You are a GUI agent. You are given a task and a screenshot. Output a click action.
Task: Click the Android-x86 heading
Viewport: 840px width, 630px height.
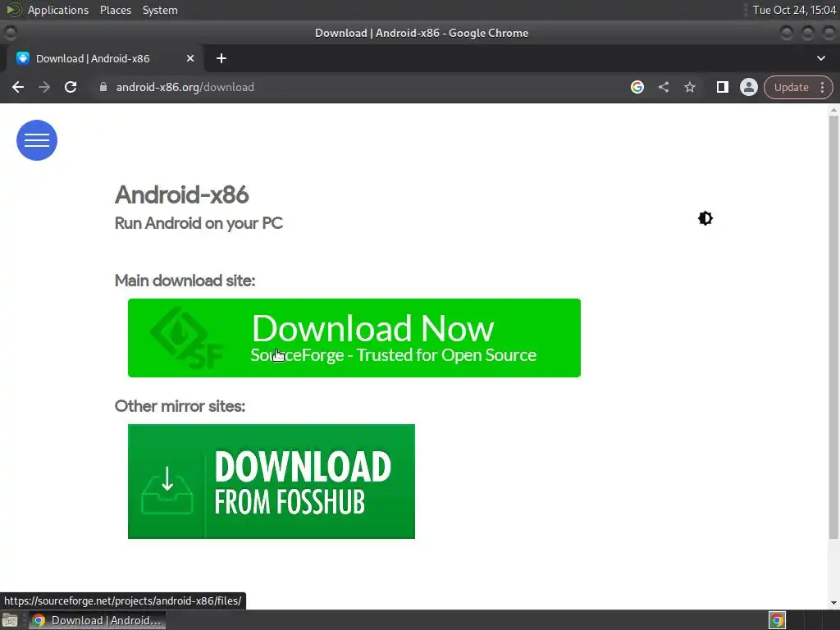click(x=181, y=194)
